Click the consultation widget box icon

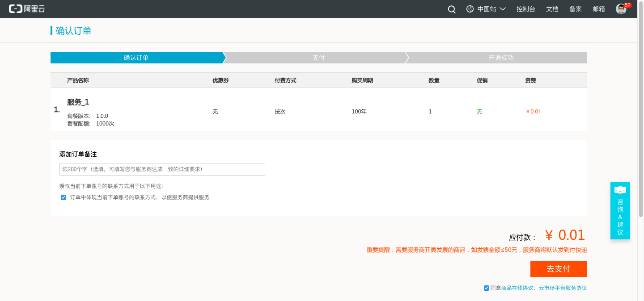click(620, 190)
